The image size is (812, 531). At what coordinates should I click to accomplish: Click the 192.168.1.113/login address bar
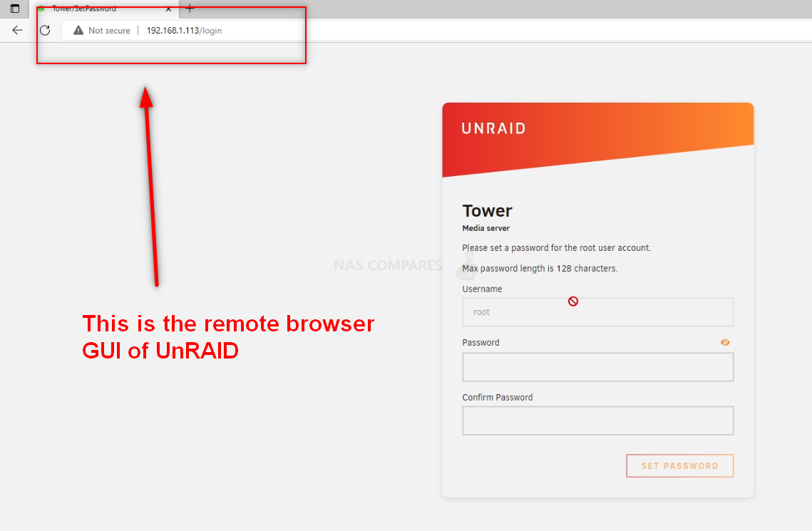(184, 31)
